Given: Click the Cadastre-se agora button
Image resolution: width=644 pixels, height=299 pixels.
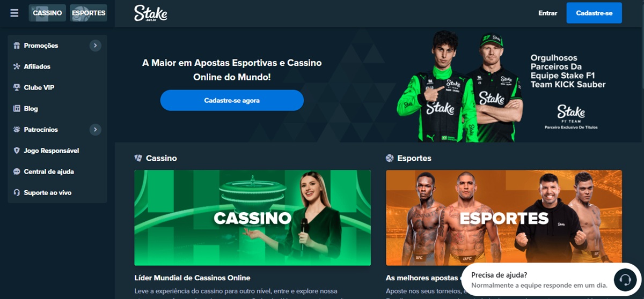Looking at the screenshot, I should tap(232, 100).
